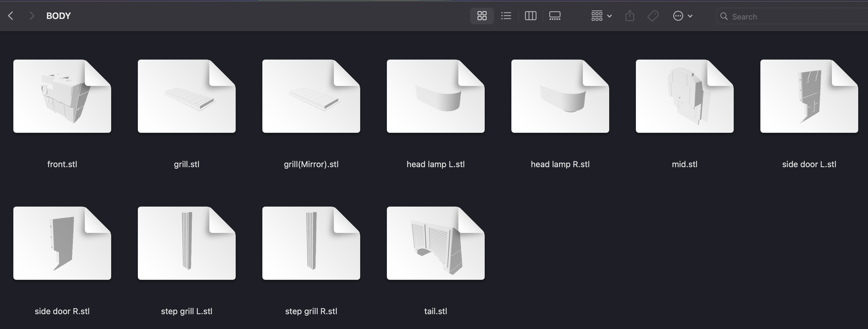868x329 pixels.
Task: Open the group-by options dropdown
Action: (x=601, y=16)
